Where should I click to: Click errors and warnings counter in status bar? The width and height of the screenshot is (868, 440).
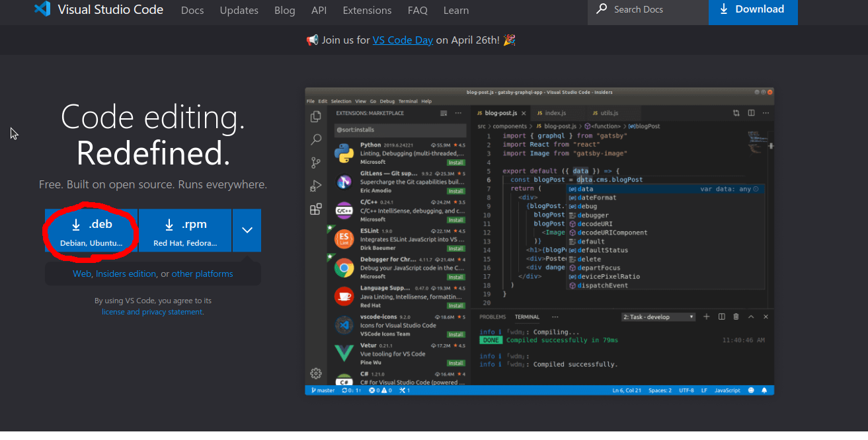point(380,390)
